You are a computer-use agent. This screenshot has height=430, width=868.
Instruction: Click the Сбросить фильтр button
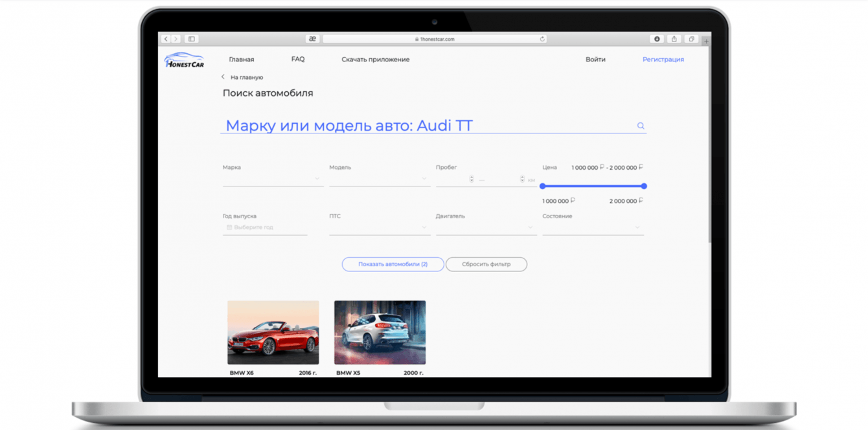pyautogui.click(x=486, y=264)
